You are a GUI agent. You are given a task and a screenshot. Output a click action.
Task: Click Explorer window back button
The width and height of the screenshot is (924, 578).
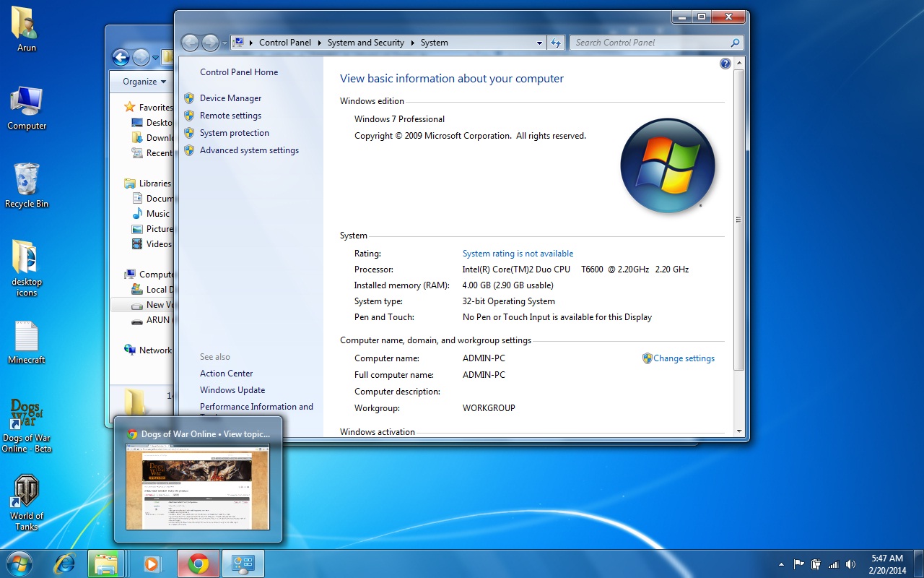click(121, 57)
